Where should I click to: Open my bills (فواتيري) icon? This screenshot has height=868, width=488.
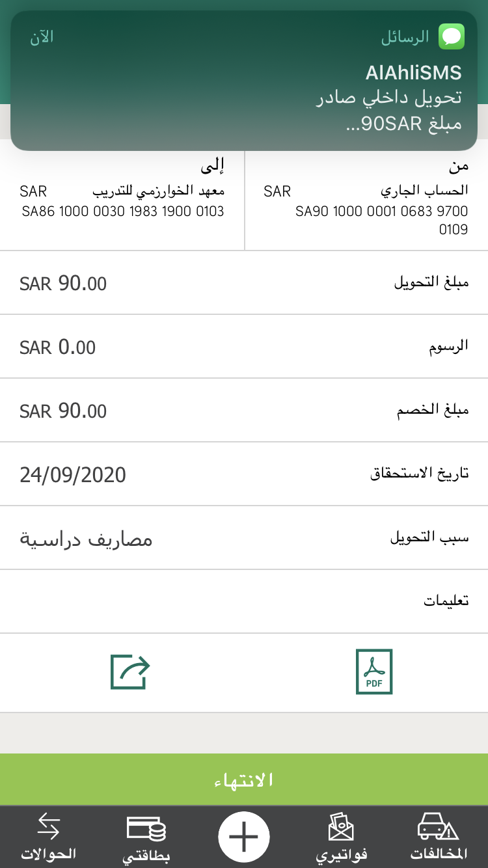tap(342, 827)
